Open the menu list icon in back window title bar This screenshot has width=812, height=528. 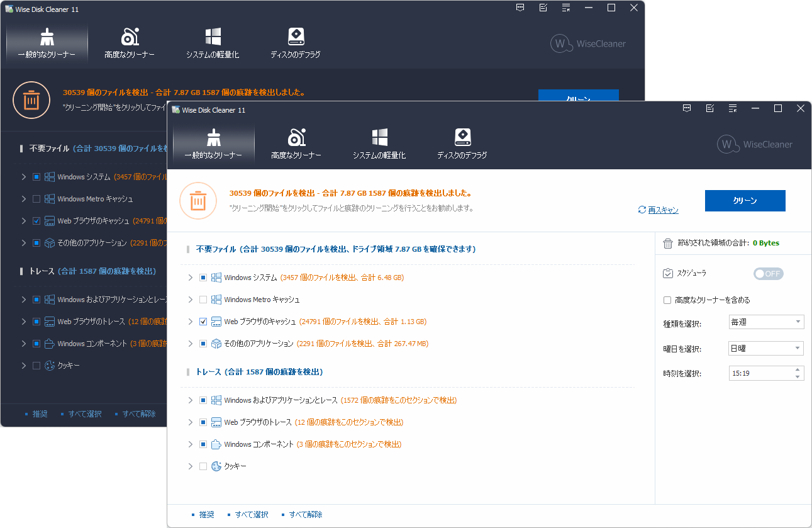[x=566, y=8]
